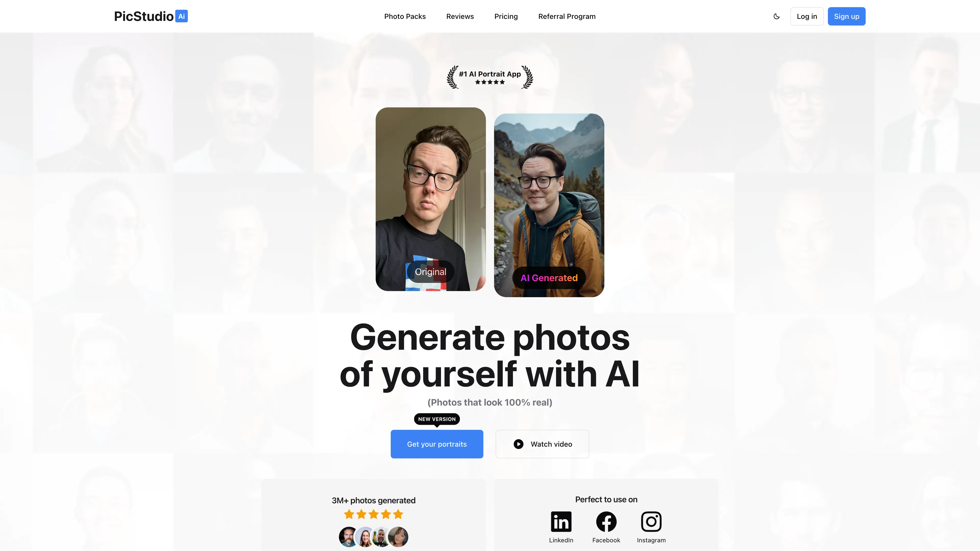This screenshot has width=980, height=551.
Task: Click the Facebook social media icon
Action: pyautogui.click(x=606, y=521)
